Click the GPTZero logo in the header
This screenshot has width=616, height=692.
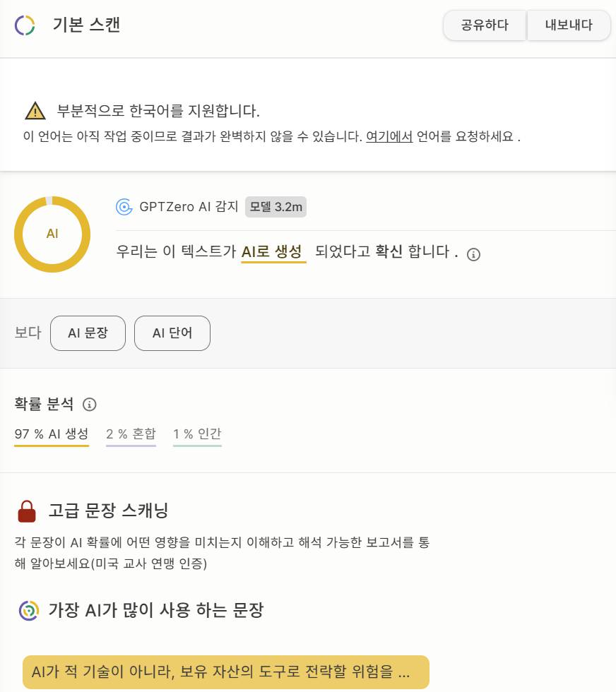(23, 25)
